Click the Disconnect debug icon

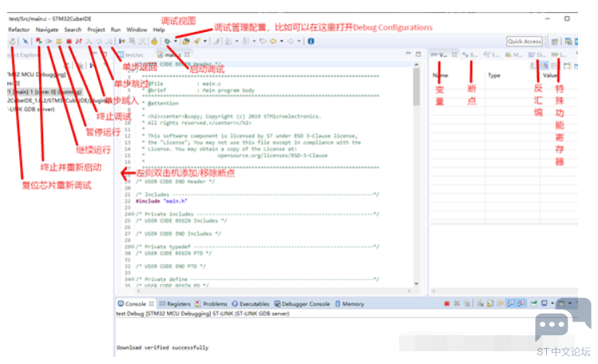[x=78, y=42]
